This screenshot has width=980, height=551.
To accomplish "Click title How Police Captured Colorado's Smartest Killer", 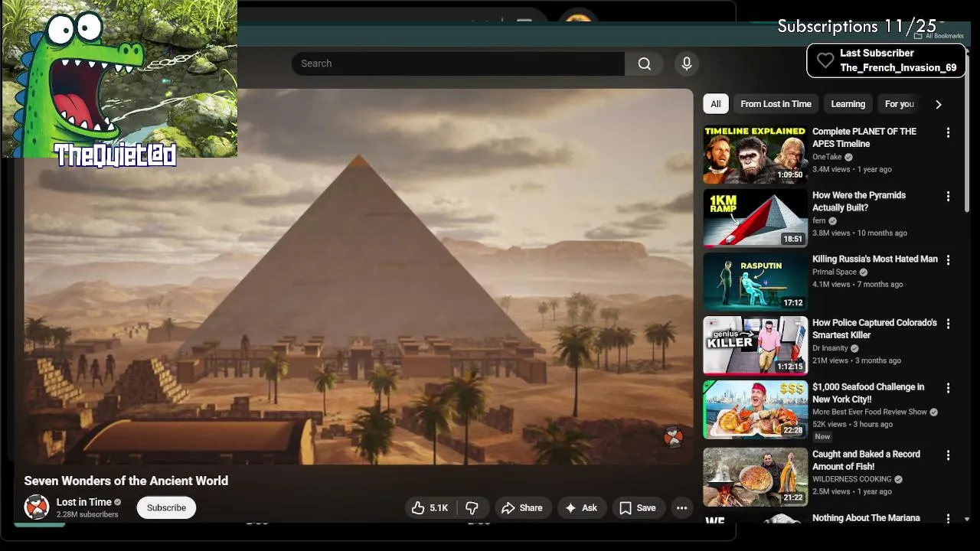I will coord(874,329).
